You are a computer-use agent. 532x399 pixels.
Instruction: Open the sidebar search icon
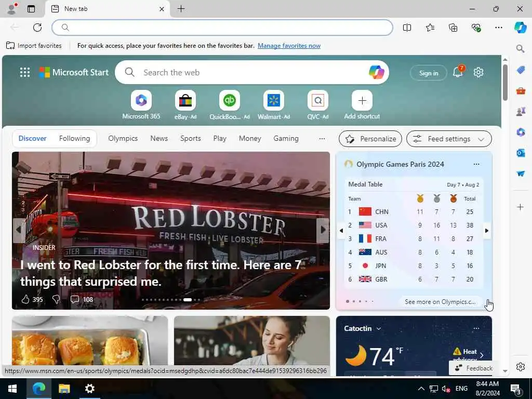[521, 49]
